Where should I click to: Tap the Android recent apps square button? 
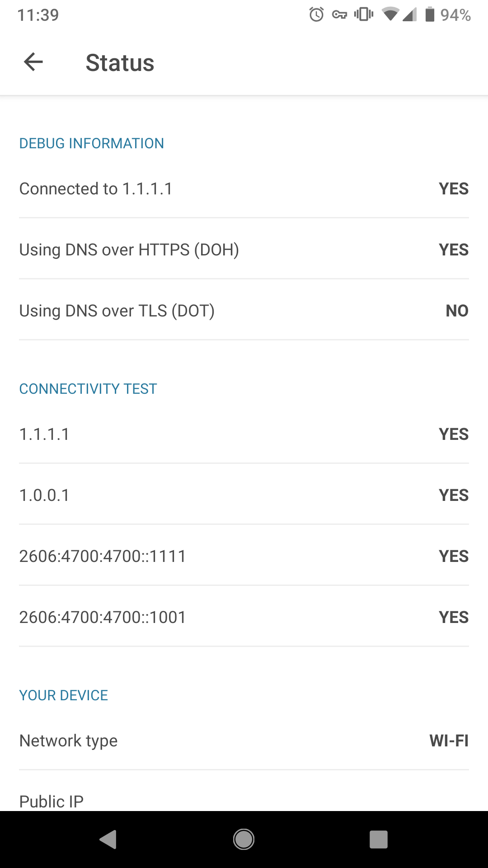tap(379, 840)
